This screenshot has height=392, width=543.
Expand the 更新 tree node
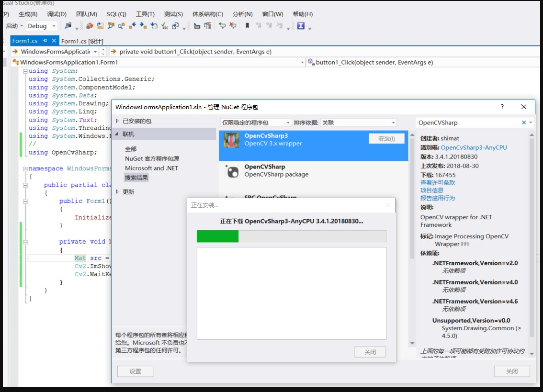pos(117,192)
